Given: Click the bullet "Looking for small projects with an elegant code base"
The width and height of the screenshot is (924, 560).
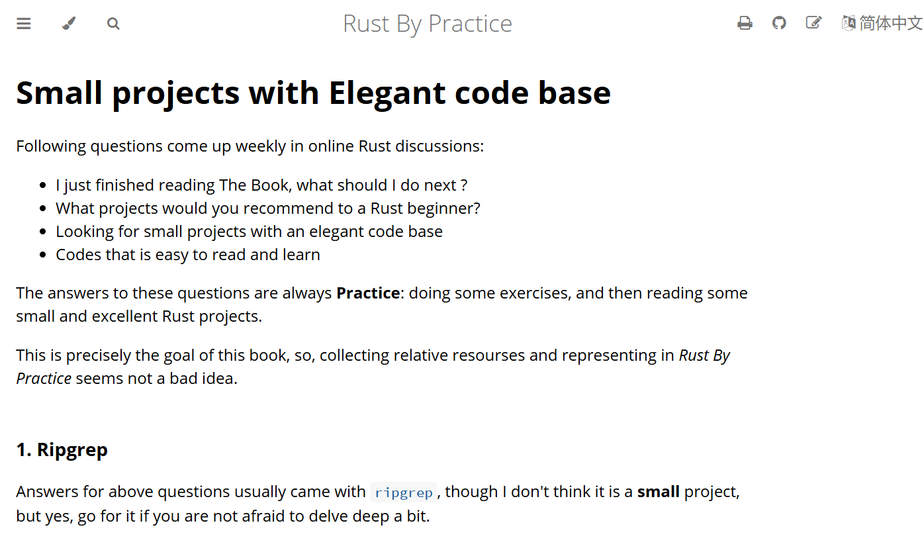Looking at the screenshot, I should pos(249,232).
